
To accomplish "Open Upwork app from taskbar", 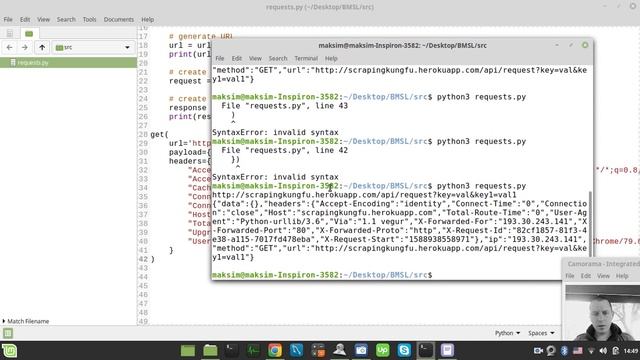I will click(x=382, y=351).
